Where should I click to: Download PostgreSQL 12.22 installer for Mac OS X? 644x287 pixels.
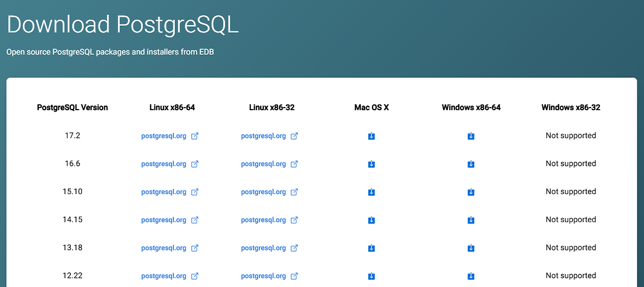[x=371, y=276]
